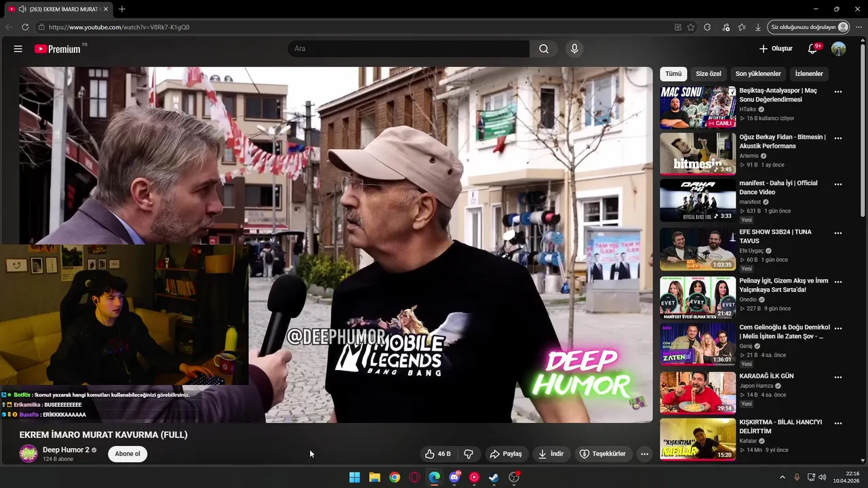Open options for Pelinay İgit video
Image resolution: width=868 pixels, height=488 pixels.
838,282
